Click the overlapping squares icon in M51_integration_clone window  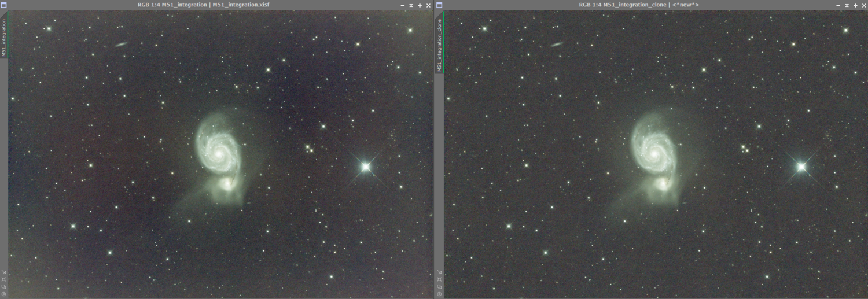pos(439,286)
